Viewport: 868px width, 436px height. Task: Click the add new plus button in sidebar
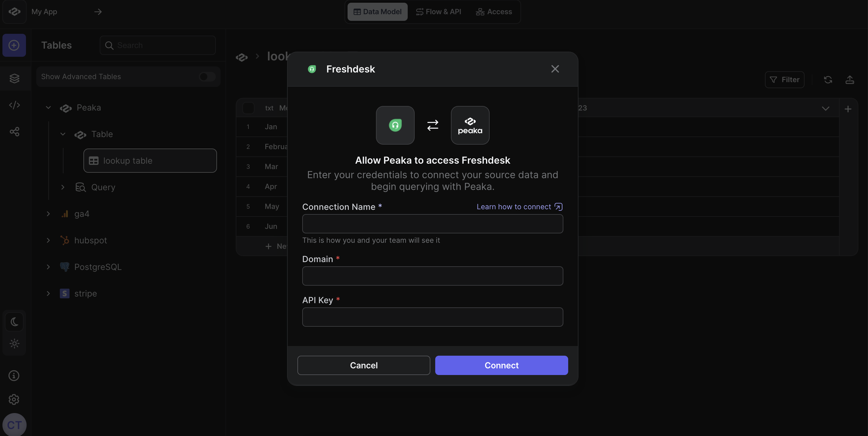(x=14, y=45)
